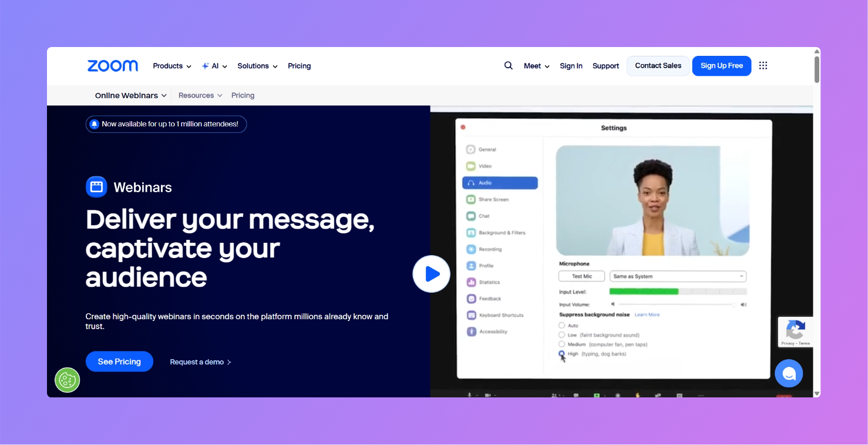This screenshot has width=868, height=445.
Task: Select Recording icon in Settings sidebar
Action: (470, 249)
